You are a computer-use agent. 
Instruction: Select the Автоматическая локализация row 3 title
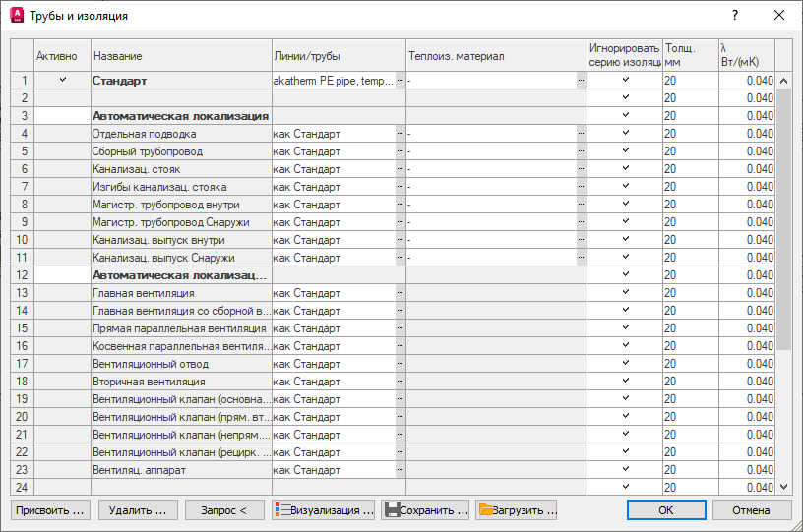pos(180,116)
